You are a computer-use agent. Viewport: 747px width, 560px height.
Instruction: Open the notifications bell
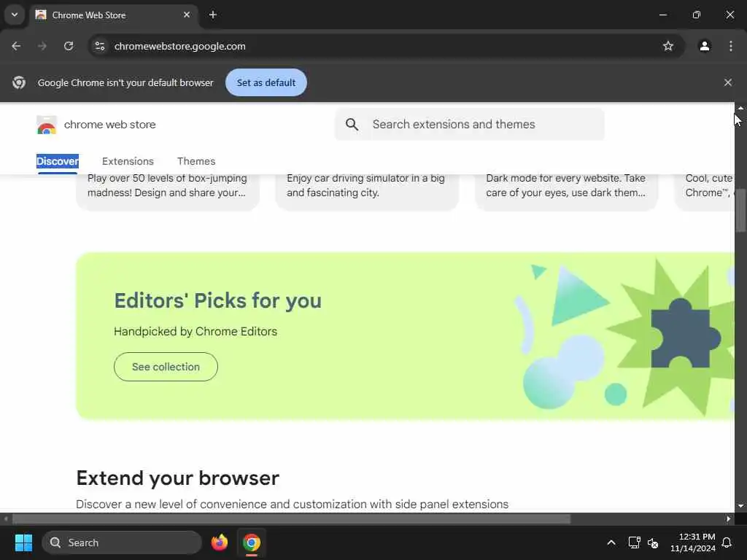727,542
